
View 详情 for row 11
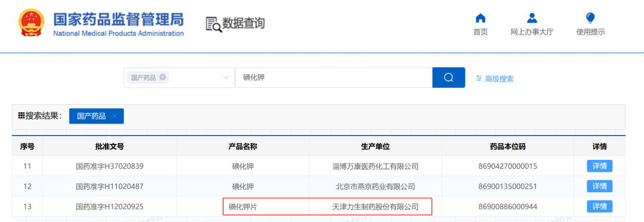click(599, 166)
